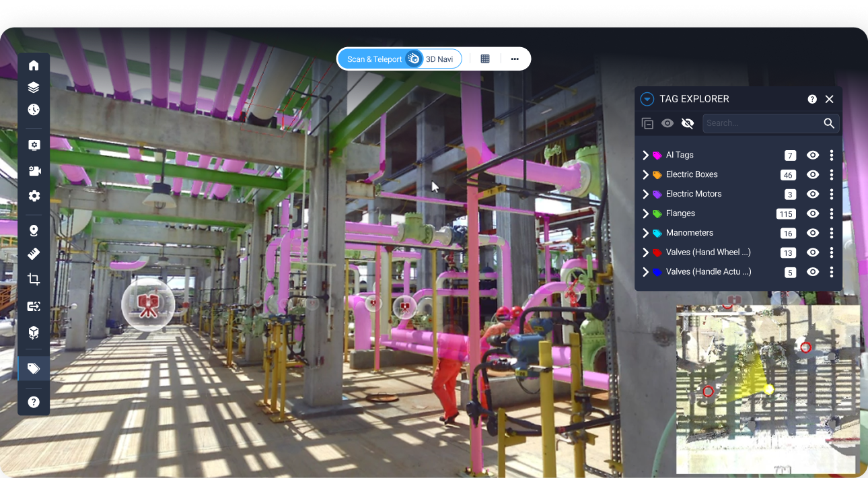The height and width of the screenshot is (478, 868).
Task: Toggle visibility of Valves (Handle Actu ...)
Action: (x=813, y=272)
